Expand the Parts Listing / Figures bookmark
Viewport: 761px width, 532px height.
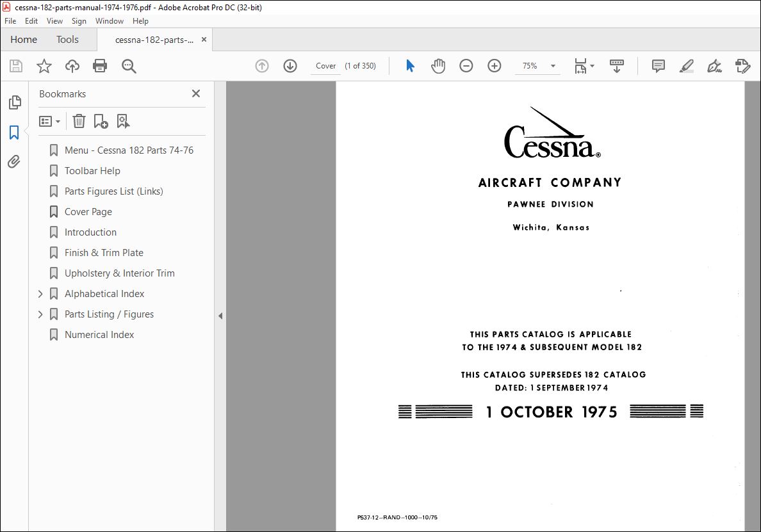pyautogui.click(x=40, y=314)
